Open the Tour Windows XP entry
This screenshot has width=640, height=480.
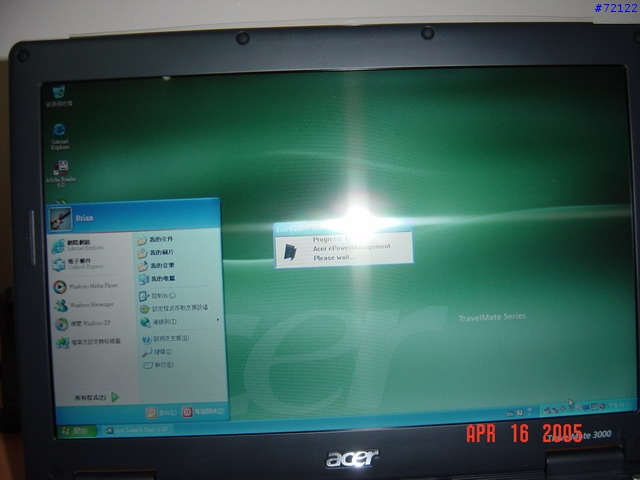tap(83, 324)
